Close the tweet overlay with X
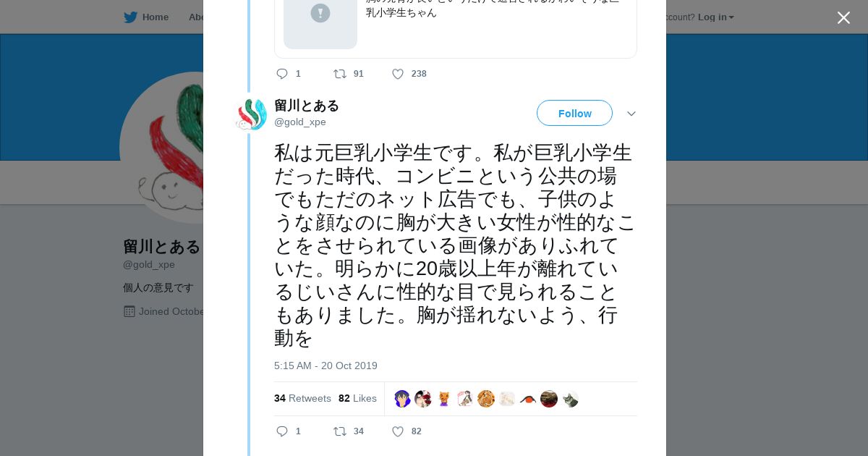The image size is (868, 456). pos(843,17)
